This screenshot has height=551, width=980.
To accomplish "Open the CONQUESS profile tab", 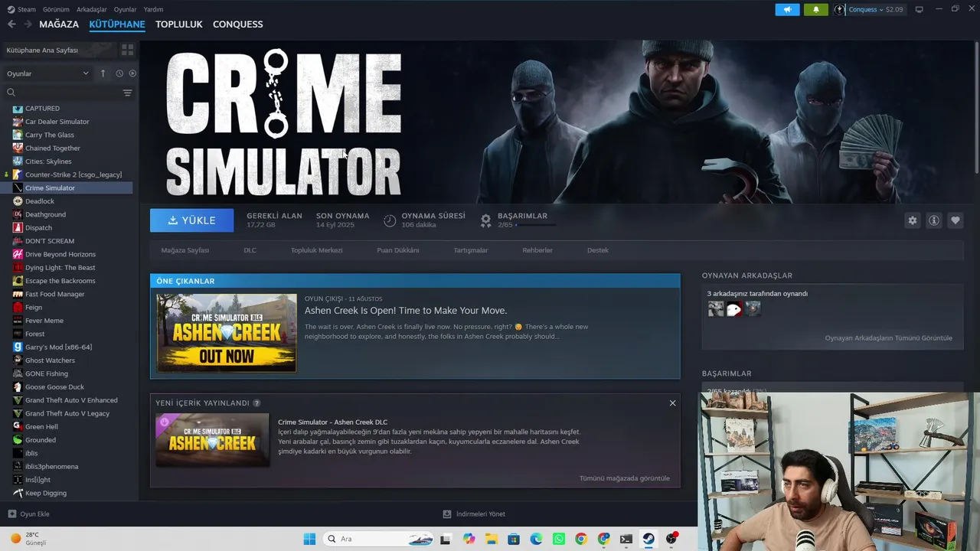I will tap(238, 24).
